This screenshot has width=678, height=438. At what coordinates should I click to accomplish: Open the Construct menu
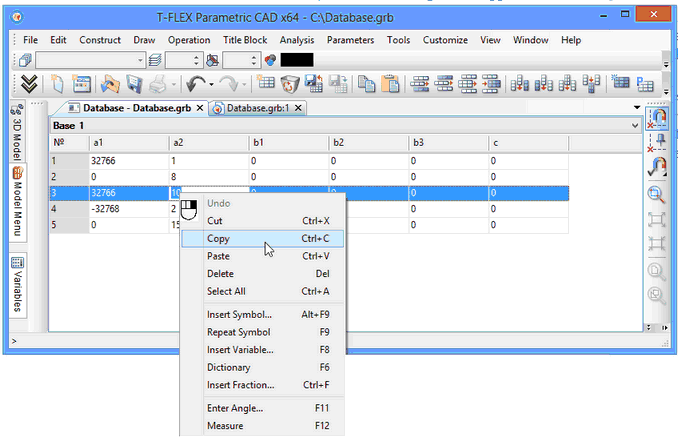coord(100,40)
